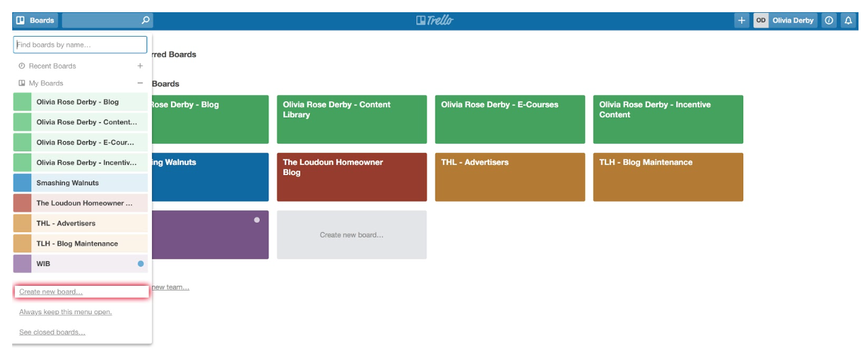Open TLH - Blog Maintenance sidebar item
The image size is (868, 357).
click(80, 244)
